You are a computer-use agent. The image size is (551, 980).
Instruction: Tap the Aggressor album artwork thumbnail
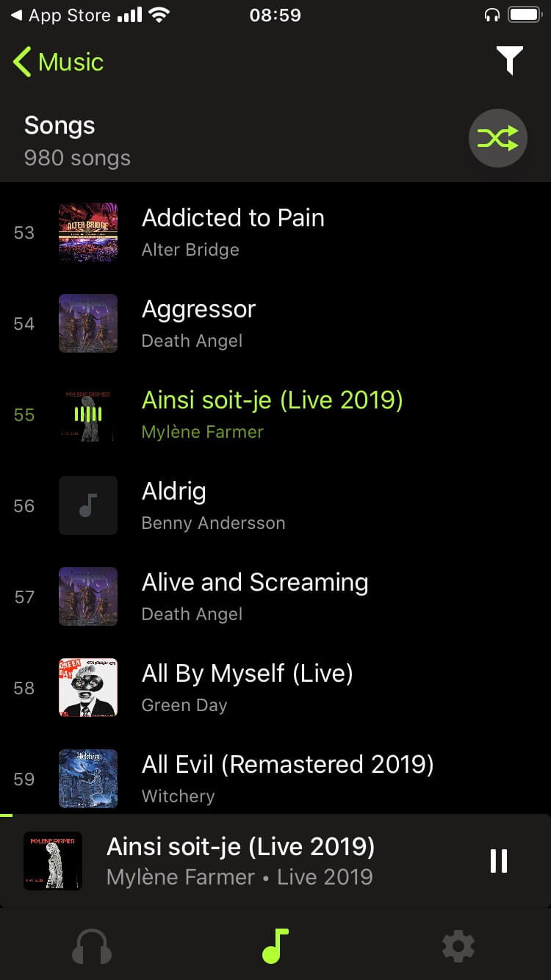88,323
